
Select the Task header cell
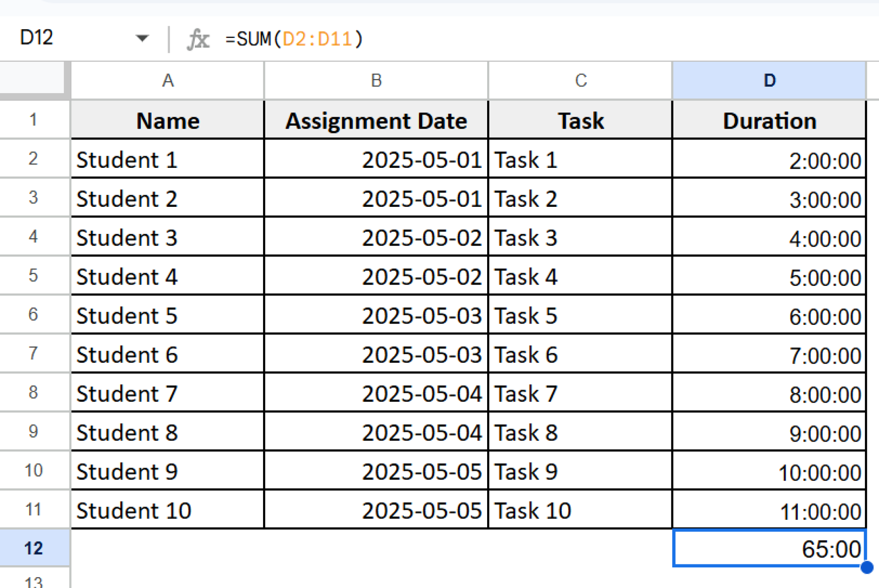click(x=580, y=121)
